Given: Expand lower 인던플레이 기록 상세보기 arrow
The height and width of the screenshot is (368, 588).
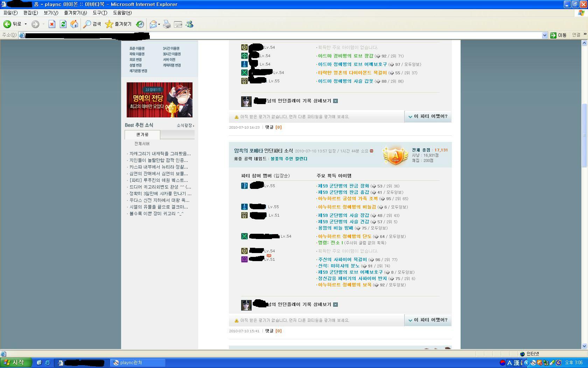Looking at the screenshot, I should point(335,305).
